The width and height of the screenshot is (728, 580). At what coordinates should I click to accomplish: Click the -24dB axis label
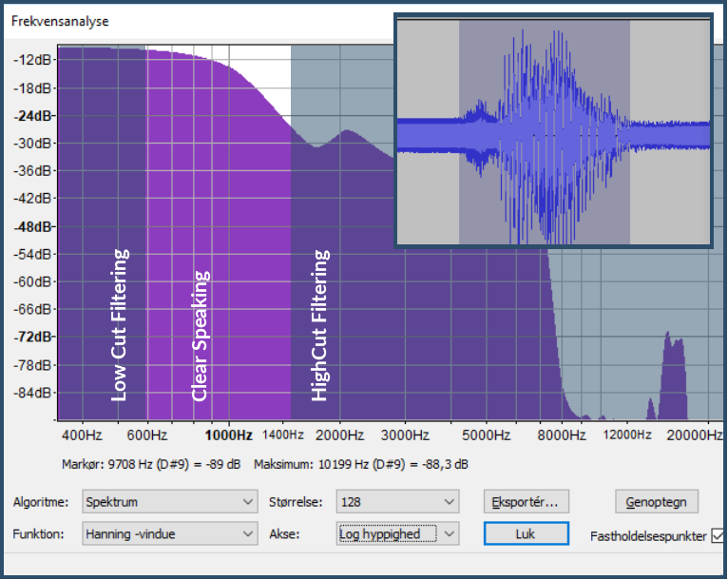33,116
